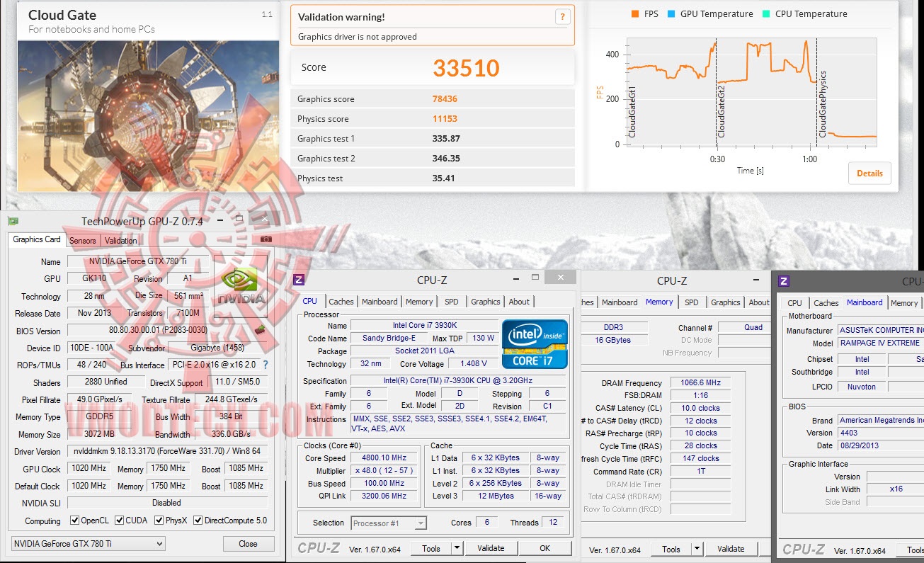The width and height of the screenshot is (924, 563).
Task: Click the Graphics score value 78436
Action: 446,99
